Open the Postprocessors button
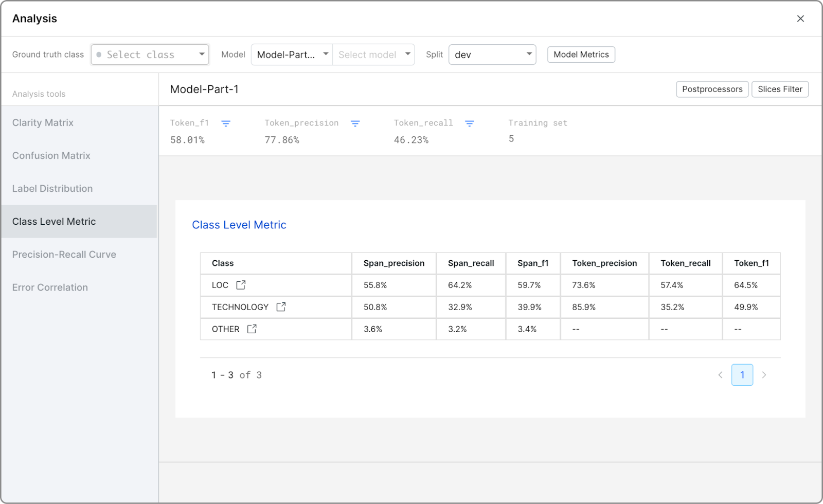The height and width of the screenshot is (504, 823). [712, 89]
